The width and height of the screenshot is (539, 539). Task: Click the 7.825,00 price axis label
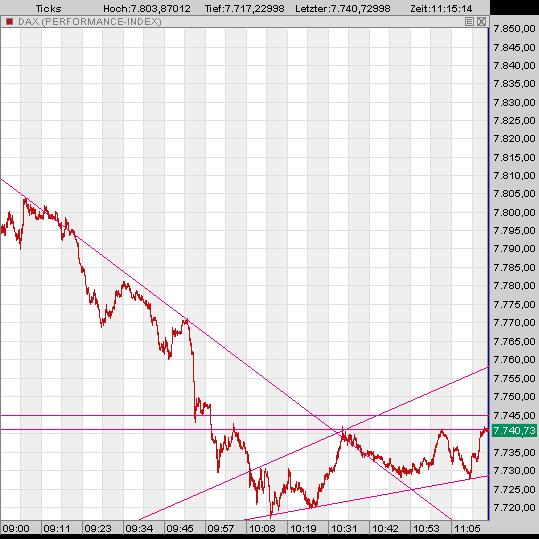pos(514,120)
